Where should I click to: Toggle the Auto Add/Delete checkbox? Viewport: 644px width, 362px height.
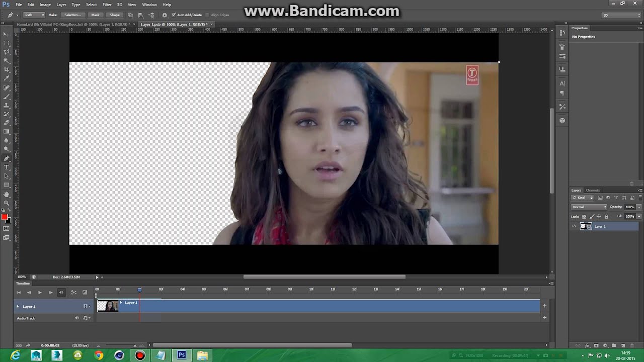pos(174,15)
